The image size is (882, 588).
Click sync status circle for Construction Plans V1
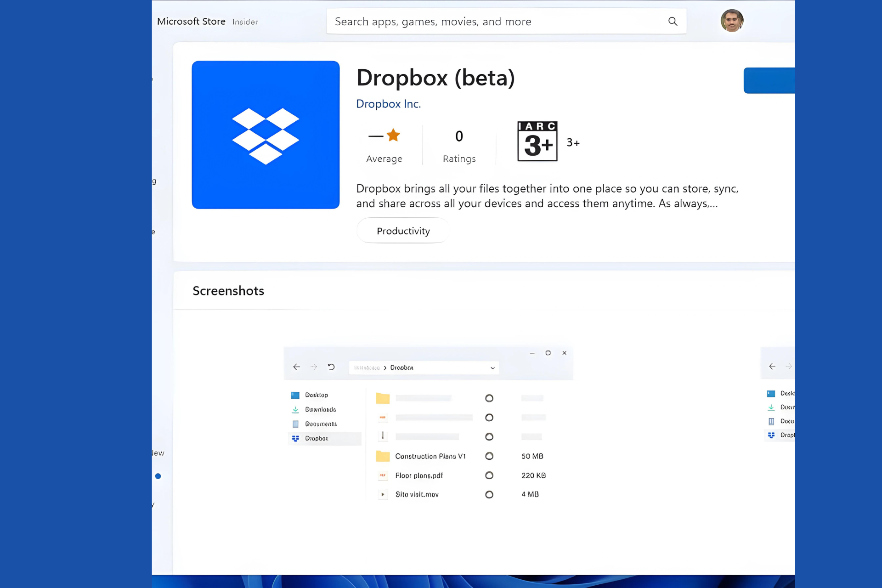(x=489, y=456)
